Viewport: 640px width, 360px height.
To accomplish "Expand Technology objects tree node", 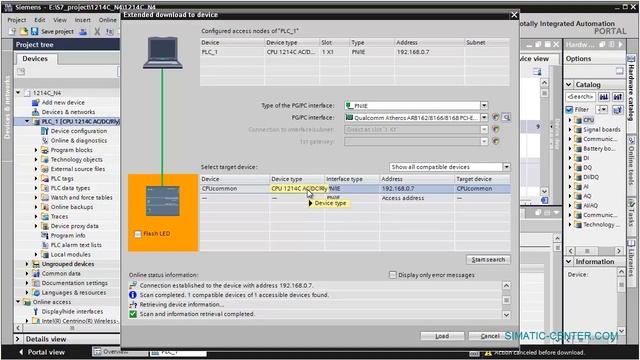I will (x=36, y=160).
